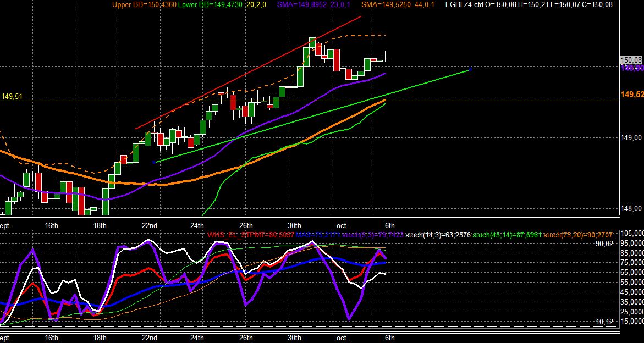Select the SMA parameters '44,0,1'
644x343 pixels.
[x=425, y=4]
